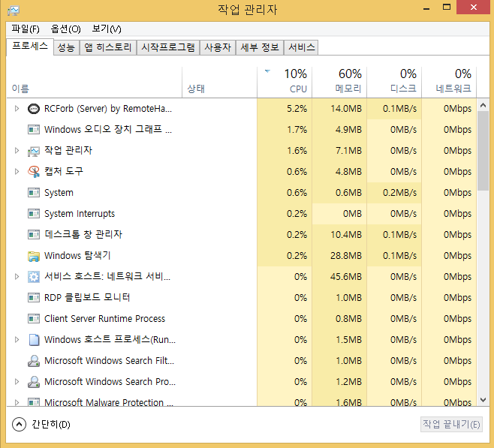Viewport: 494px width, 448px height.
Task: Click the 간단히 collapse arrow circle icon
Action: (19, 425)
